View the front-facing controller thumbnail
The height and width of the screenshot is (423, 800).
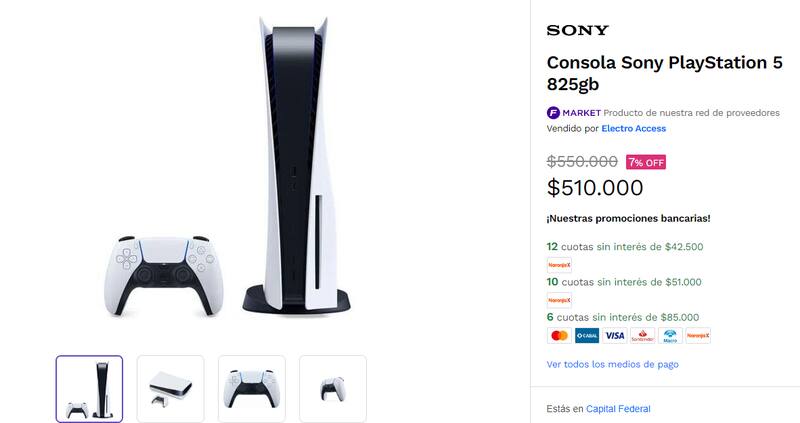(252, 389)
